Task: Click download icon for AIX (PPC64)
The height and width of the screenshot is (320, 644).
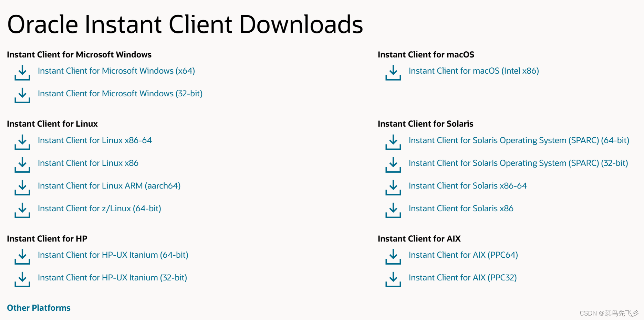Action: pyautogui.click(x=393, y=257)
